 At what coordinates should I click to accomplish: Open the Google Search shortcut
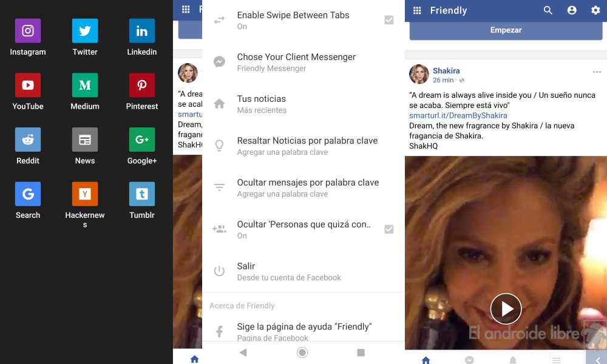[x=28, y=194]
